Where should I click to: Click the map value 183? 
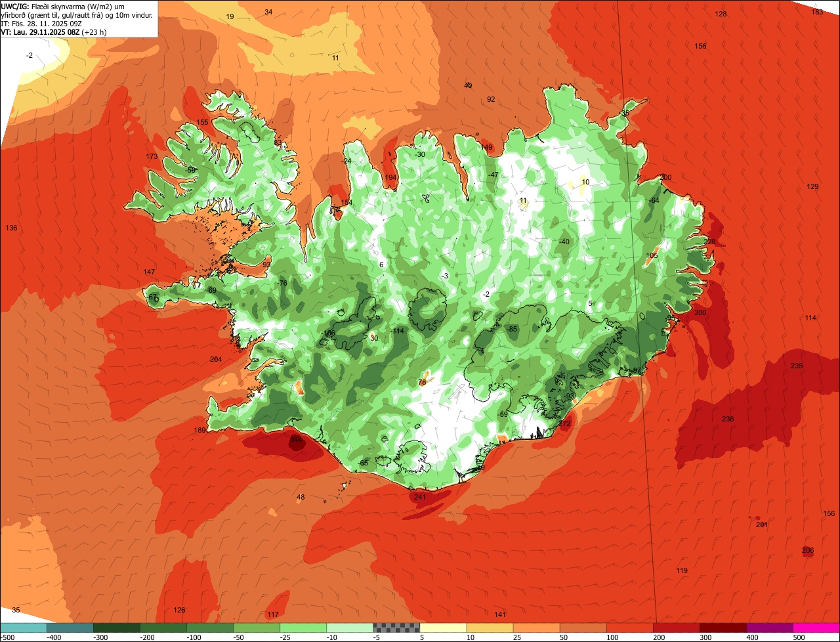tap(817, 12)
